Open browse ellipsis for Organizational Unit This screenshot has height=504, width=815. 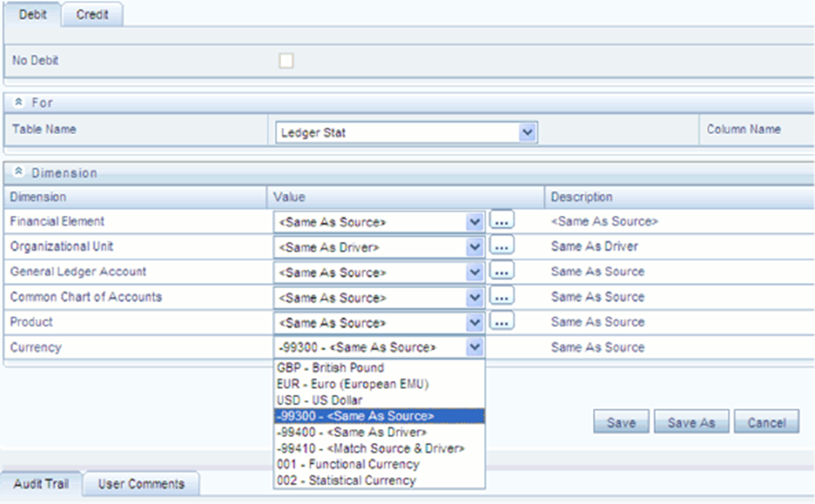tap(501, 247)
